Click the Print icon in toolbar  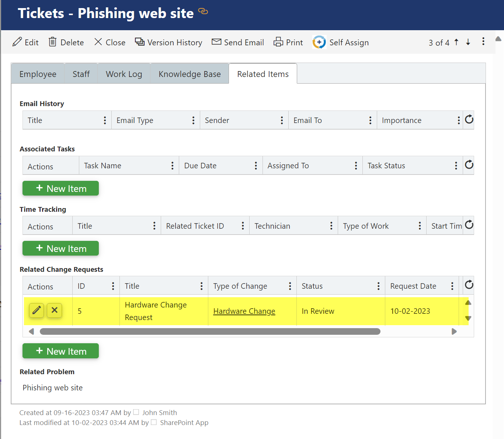coord(278,42)
